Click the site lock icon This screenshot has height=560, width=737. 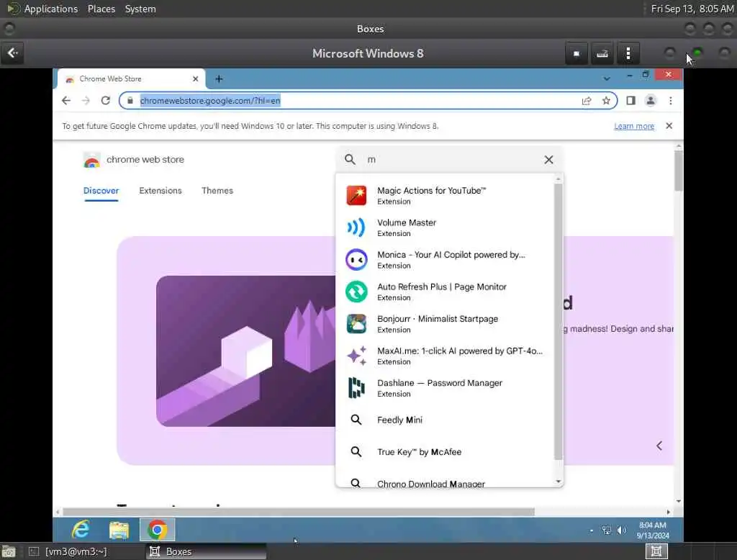(x=130, y=101)
